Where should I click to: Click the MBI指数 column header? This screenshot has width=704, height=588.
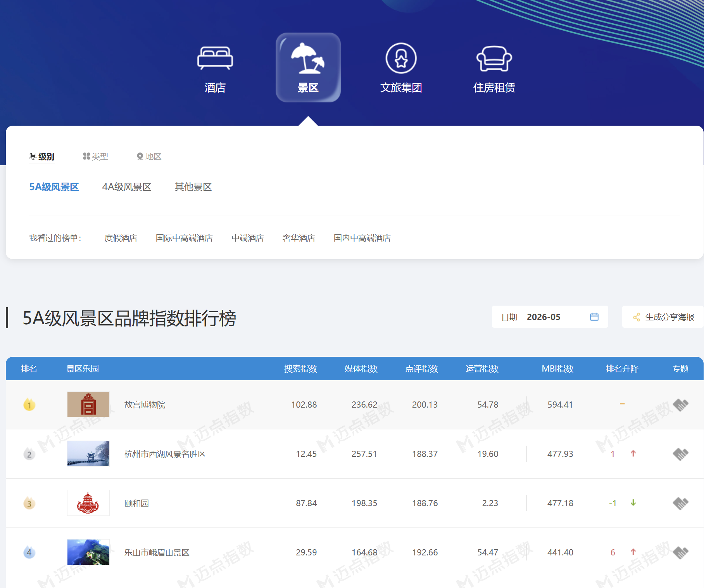[558, 368]
